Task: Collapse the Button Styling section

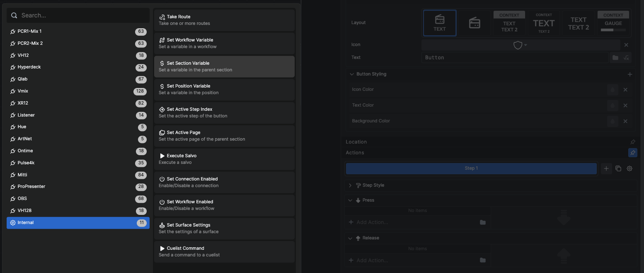Action: [351, 74]
